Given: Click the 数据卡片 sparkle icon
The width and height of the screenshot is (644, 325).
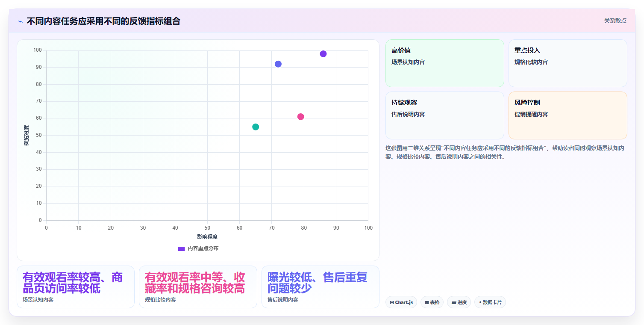Looking at the screenshot, I should coord(480,302).
